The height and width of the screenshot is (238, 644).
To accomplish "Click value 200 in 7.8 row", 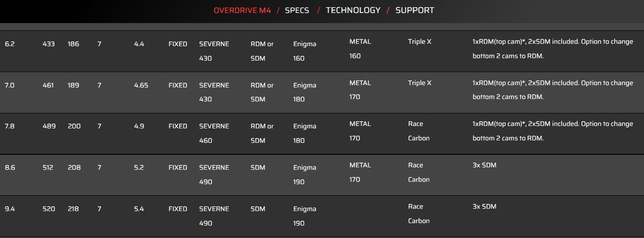I will 74,126.
